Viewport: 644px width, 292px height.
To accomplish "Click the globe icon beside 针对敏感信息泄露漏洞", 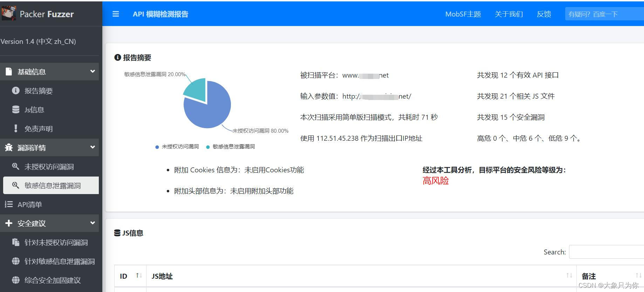I will click(16, 261).
